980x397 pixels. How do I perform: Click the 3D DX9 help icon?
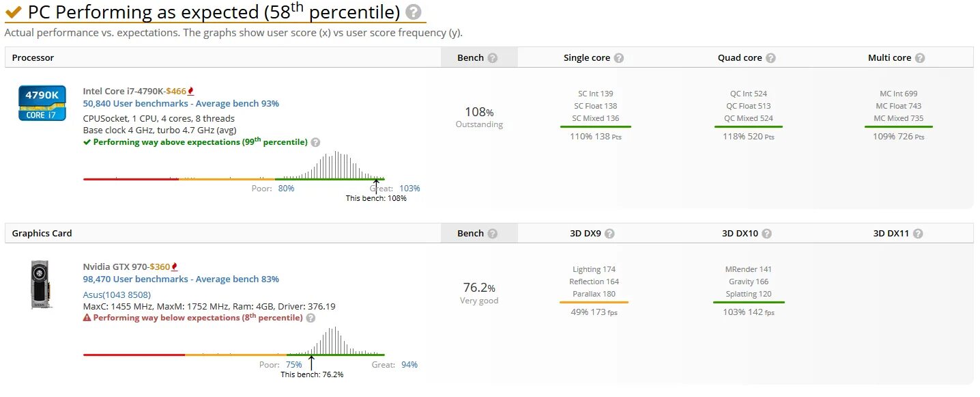point(609,234)
